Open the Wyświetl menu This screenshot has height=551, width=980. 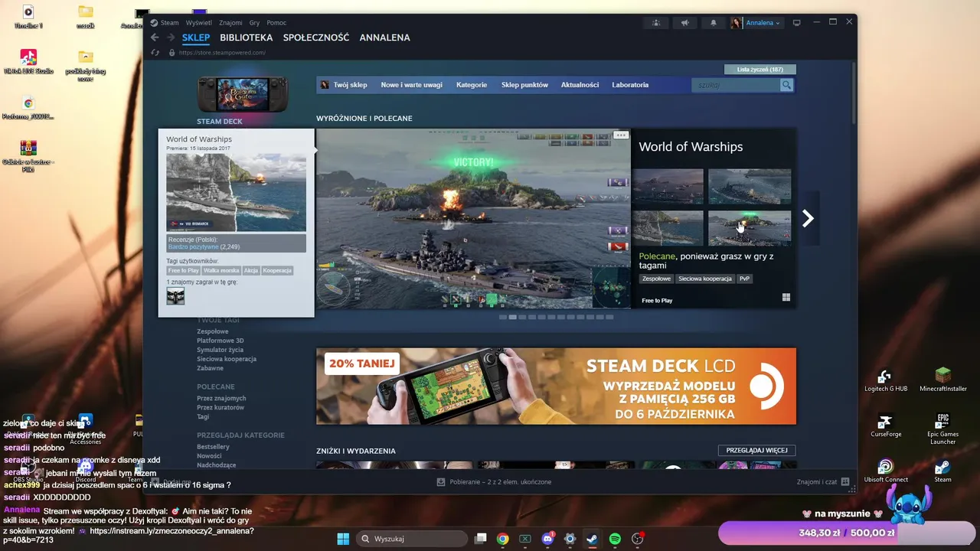(199, 23)
